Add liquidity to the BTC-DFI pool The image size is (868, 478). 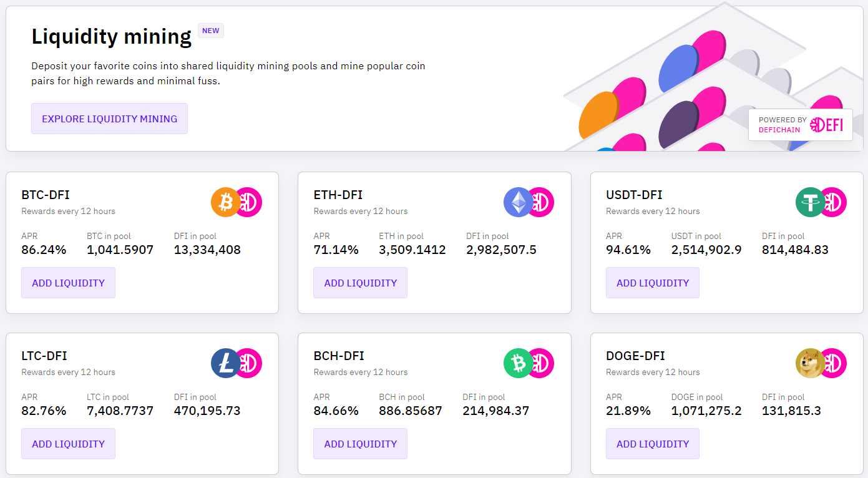pyautogui.click(x=68, y=283)
